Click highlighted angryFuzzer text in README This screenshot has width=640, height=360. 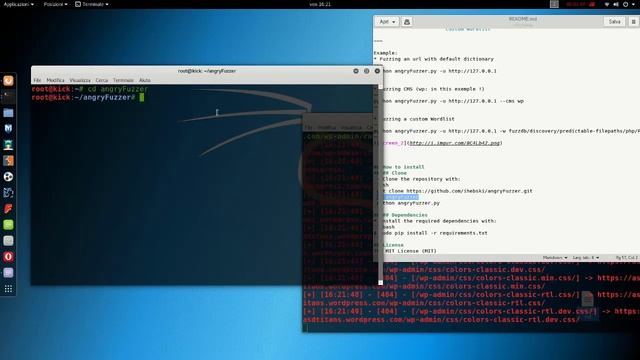(x=401, y=197)
